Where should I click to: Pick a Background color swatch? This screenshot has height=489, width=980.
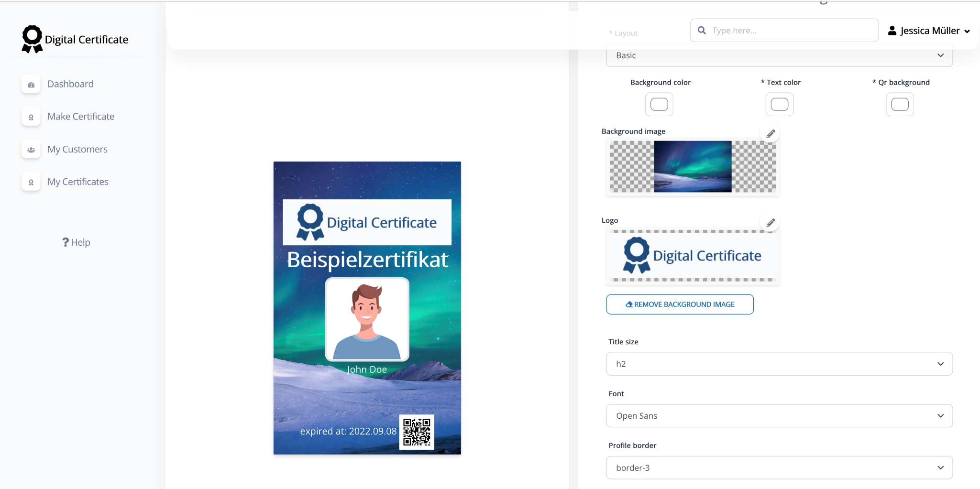click(x=659, y=104)
